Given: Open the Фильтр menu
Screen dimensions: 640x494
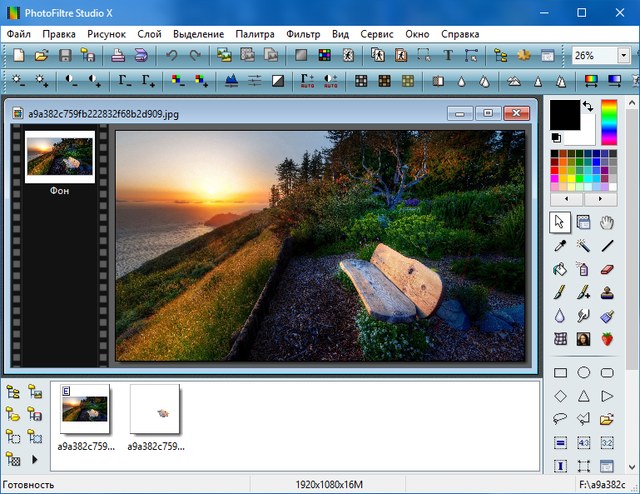Looking at the screenshot, I should click(303, 34).
